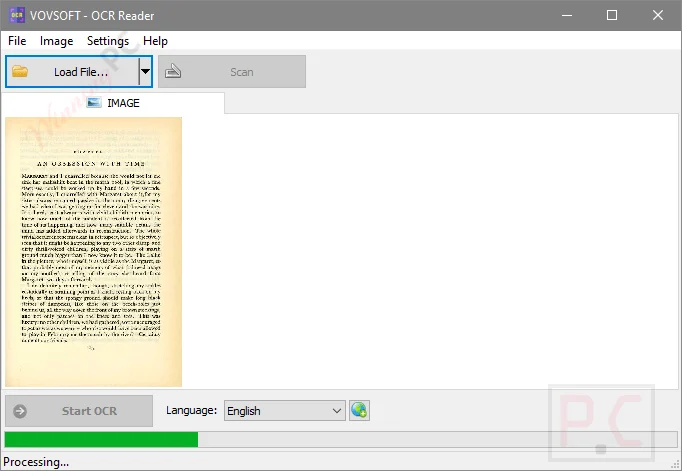Click the green OCR progress bar
The image size is (682, 471).
point(341,440)
